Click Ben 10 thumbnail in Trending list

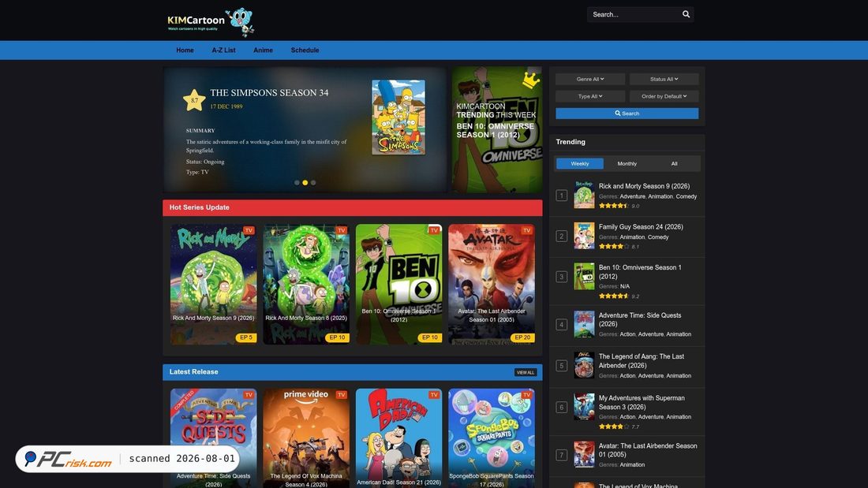(x=584, y=277)
